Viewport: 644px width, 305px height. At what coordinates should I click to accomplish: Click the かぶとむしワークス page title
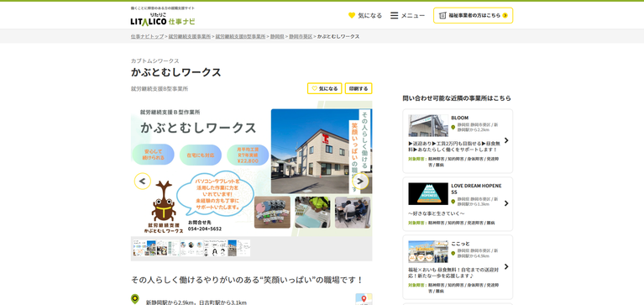tap(176, 72)
